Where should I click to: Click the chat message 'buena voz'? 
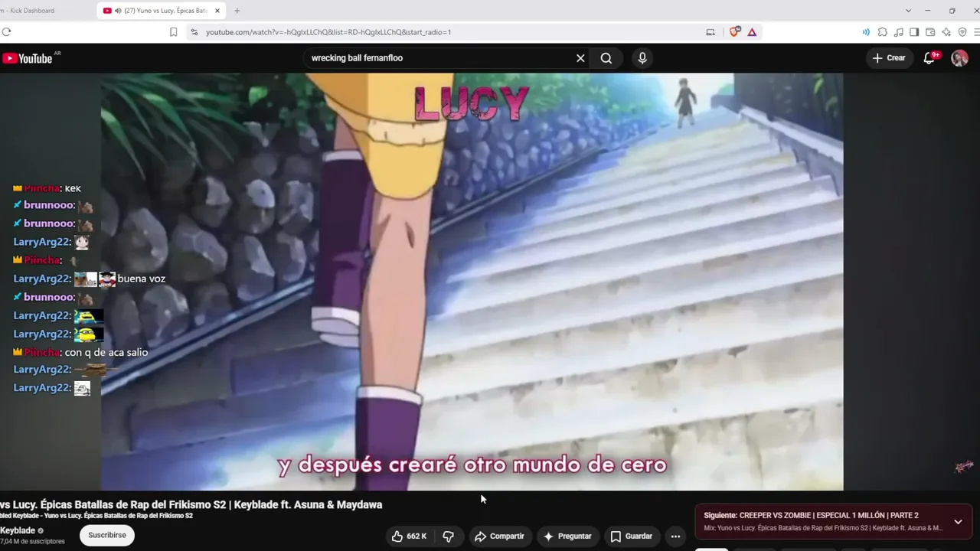(x=142, y=279)
